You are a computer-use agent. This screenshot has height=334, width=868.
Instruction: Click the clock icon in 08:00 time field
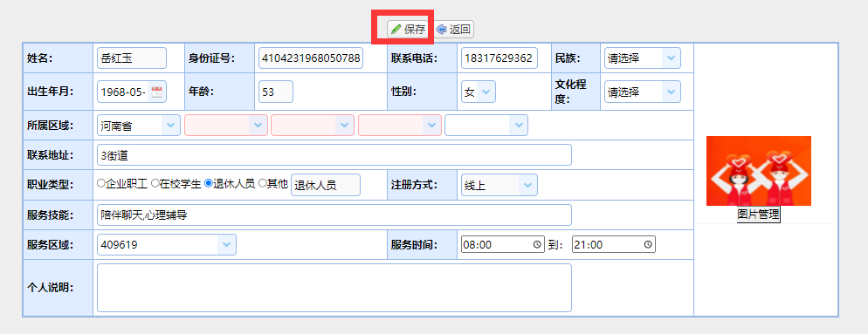(x=537, y=244)
